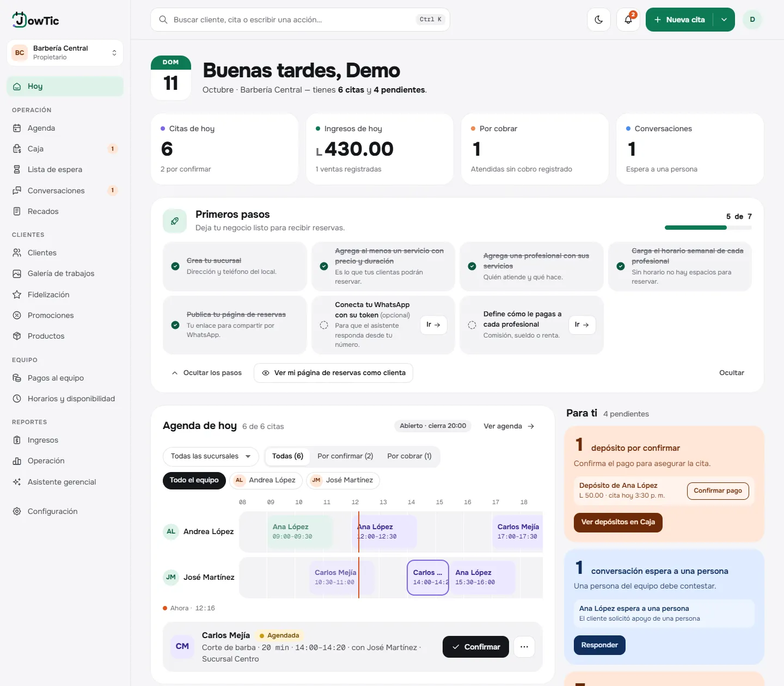Open more options for Carlos Mejía appointment
The image size is (784, 686).
[524, 647]
